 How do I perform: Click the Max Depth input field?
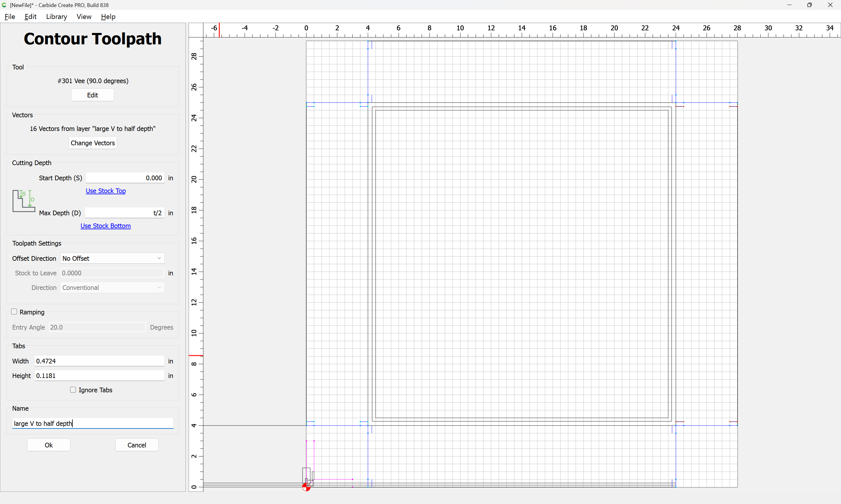coord(124,213)
